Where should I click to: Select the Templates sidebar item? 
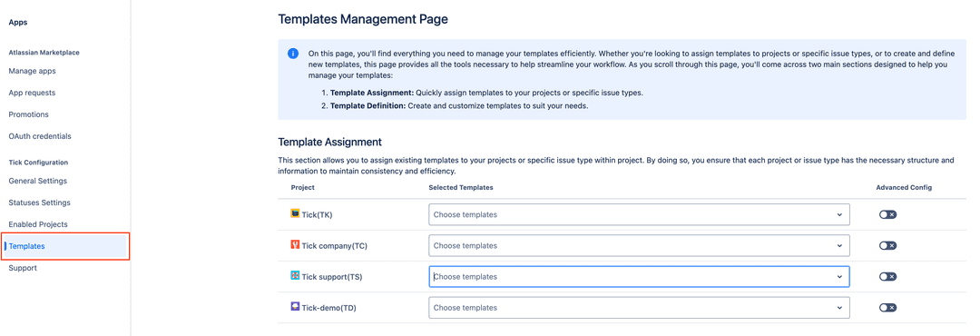[x=65, y=246]
